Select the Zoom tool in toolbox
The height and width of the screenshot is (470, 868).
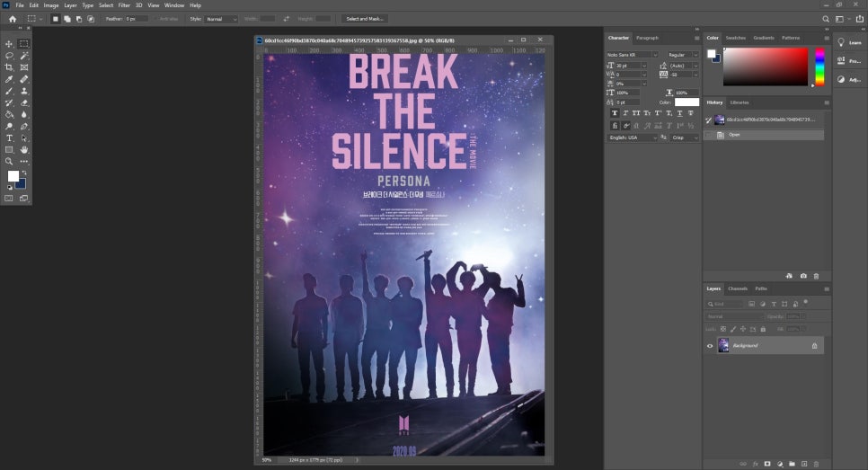coord(9,162)
